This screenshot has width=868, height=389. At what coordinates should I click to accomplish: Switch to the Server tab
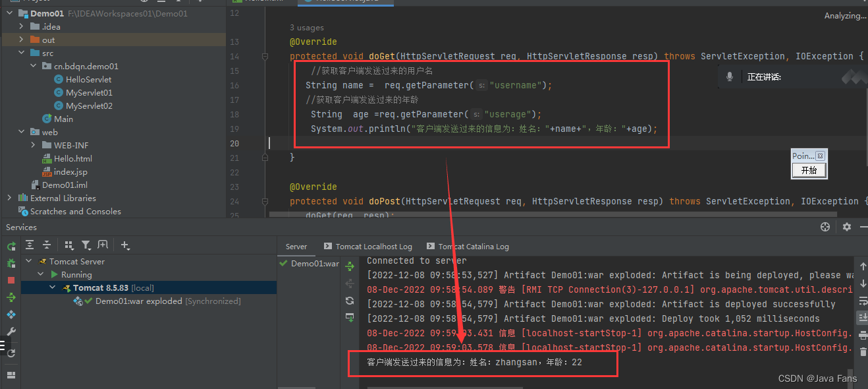(296, 247)
